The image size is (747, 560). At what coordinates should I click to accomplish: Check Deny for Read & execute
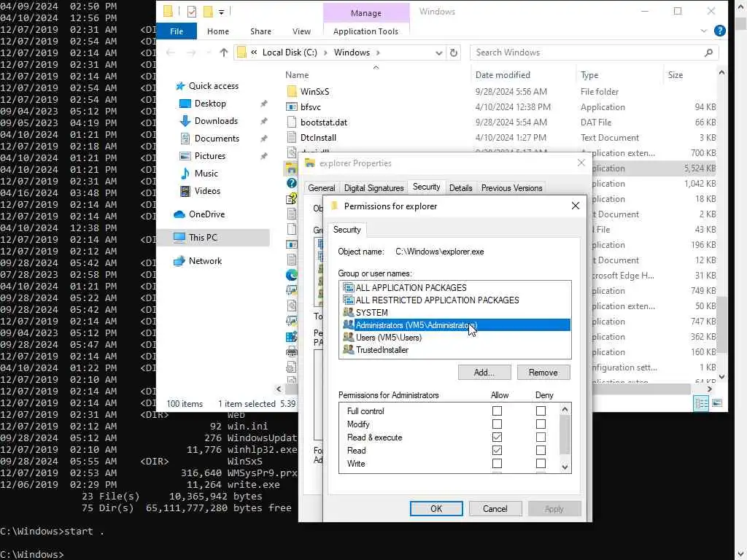click(x=541, y=437)
